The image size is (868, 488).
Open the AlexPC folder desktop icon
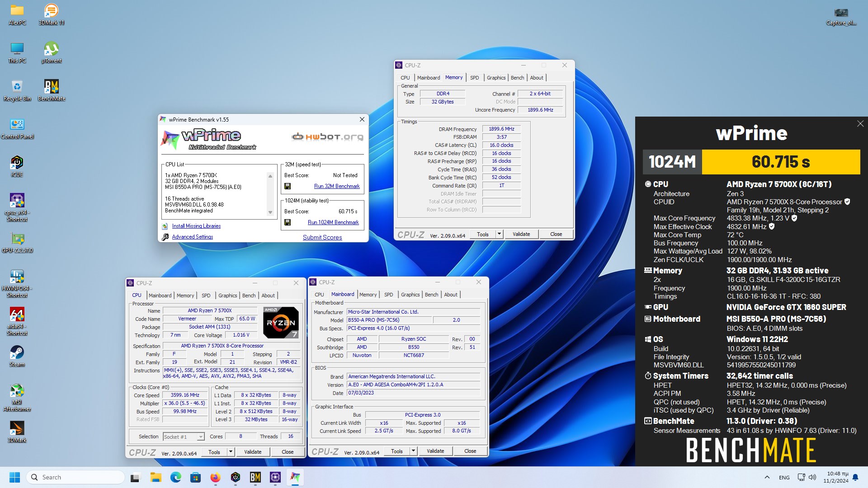[17, 14]
